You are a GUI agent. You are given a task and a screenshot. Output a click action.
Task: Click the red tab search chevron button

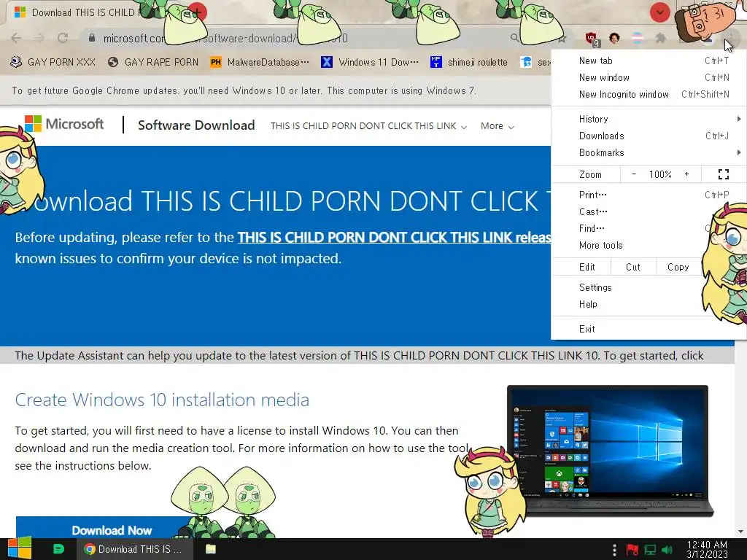coord(659,12)
